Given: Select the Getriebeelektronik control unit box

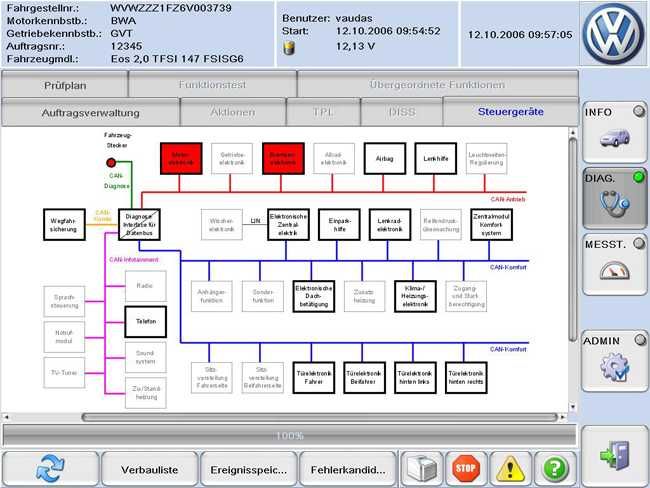Looking at the screenshot, I should [x=232, y=159].
